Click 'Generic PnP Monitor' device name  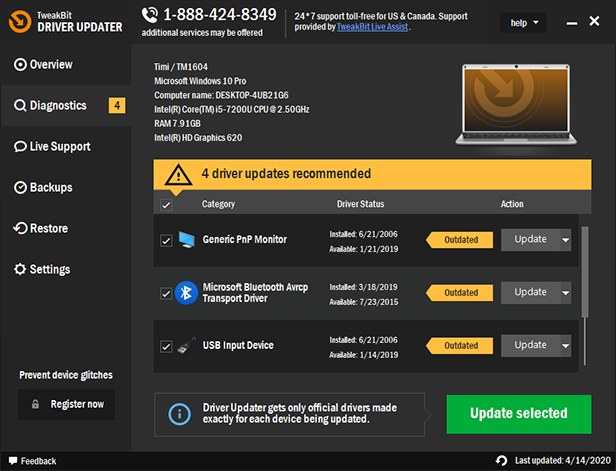[244, 239]
